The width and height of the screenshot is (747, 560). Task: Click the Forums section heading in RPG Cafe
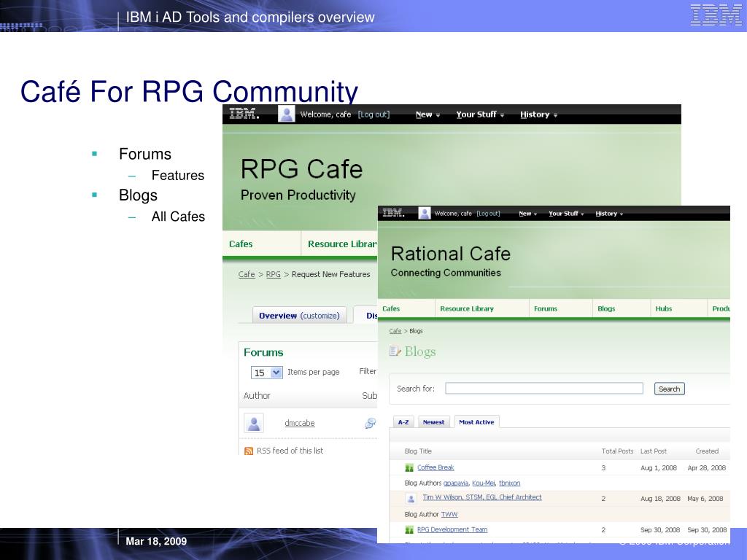[x=263, y=352]
